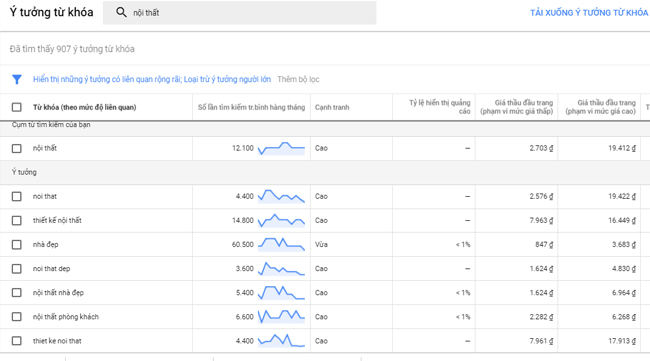Check the box for keyword 'noi that'

point(17,196)
